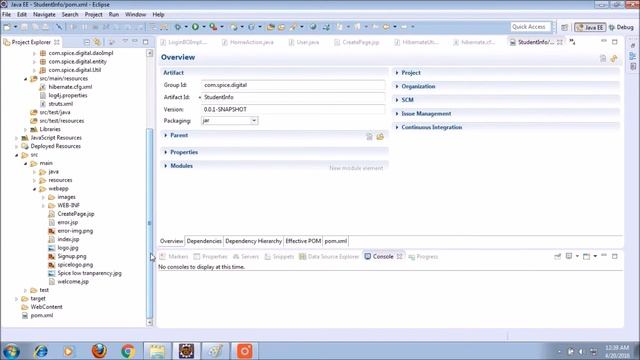Open the Markers view tab
Viewport: 640px width, 360px height.
(x=174, y=256)
